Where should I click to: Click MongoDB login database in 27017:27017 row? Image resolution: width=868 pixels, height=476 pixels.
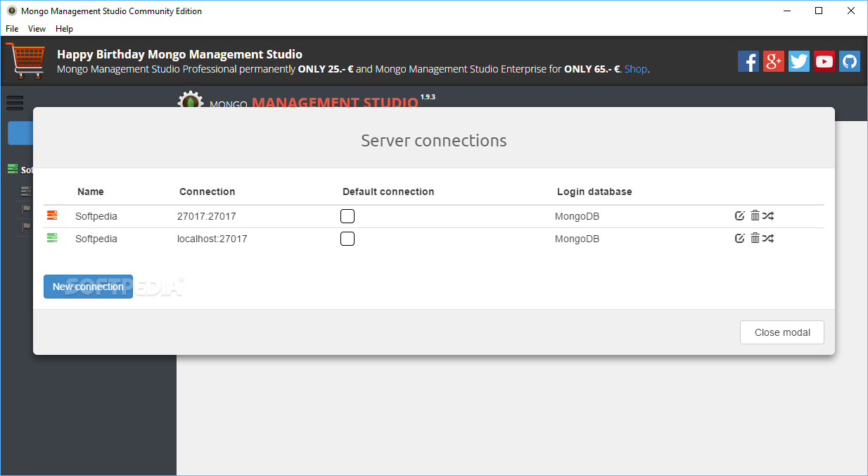[577, 216]
